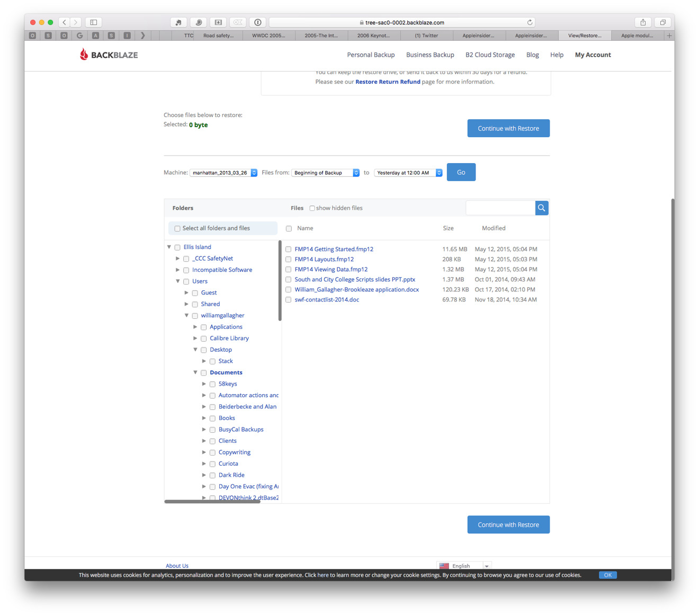
Task: Open the Blog menu item
Action: [x=532, y=55]
